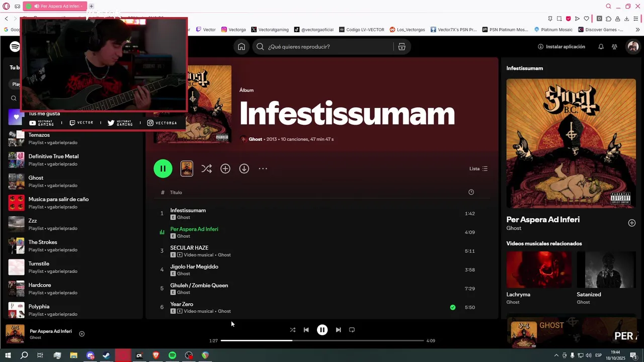Viewport: 644px width, 362px height.
Task: Open the Lachryma related music video thumbnail
Action: coord(539,269)
